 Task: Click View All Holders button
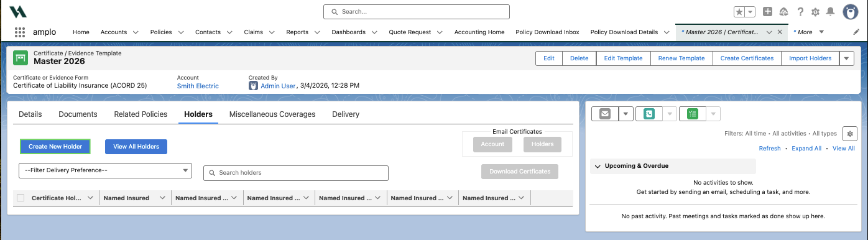(x=136, y=147)
